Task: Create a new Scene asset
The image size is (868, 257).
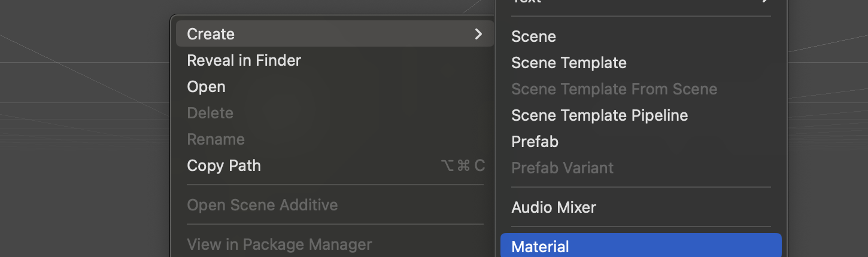Action: pyautogui.click(x=533, y=36)
